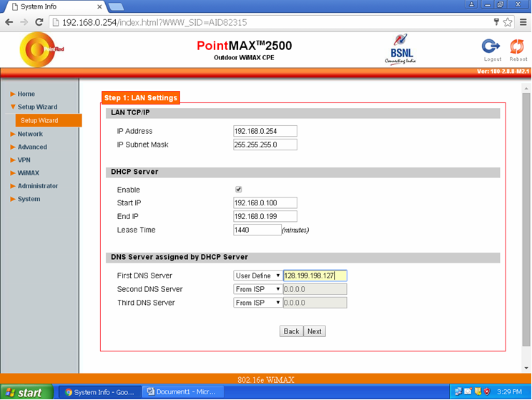This screenshot has height=400, width=532.
Task: Open First DNS Server User Define dropdown
Action: coord(257,275)
